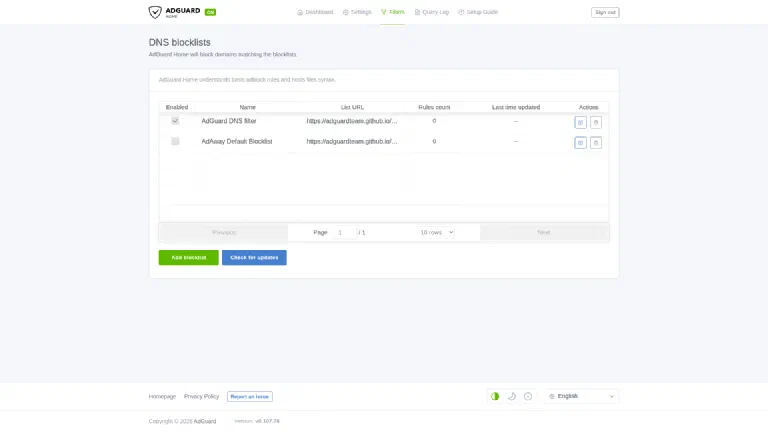Sort by the Rules count column header
This screenshot has width=768, height=432.
(x=434, y=107)
